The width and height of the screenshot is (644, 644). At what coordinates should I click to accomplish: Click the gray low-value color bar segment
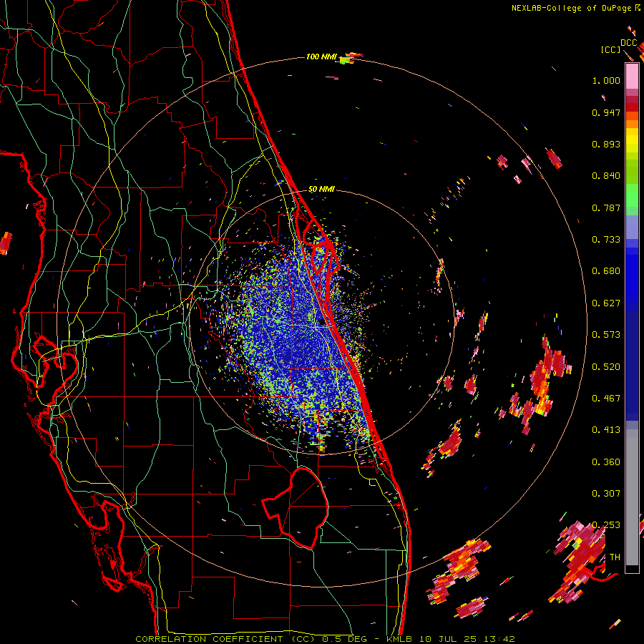pos(632,497)
